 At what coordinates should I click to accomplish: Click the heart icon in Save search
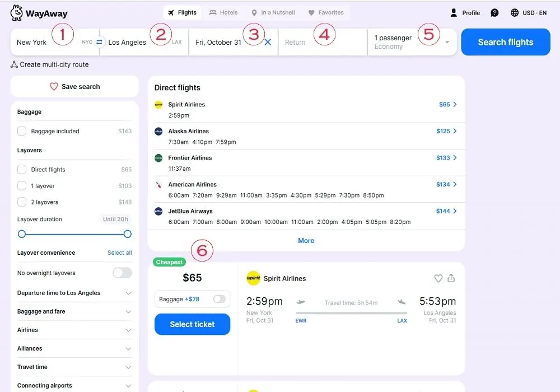[x=54, y=87]
